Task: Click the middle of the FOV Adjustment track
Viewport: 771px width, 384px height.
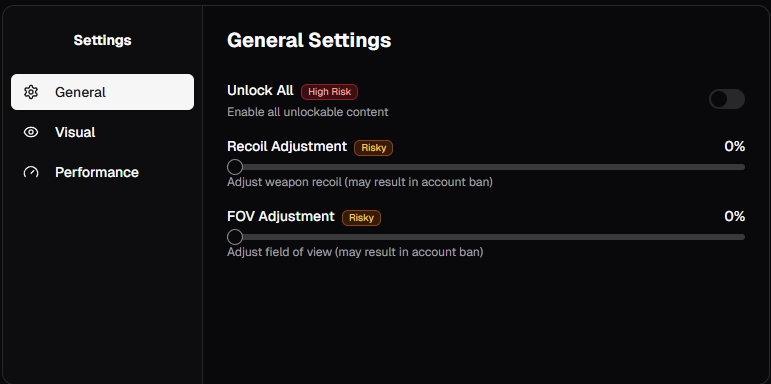Action: coord(486,237)
